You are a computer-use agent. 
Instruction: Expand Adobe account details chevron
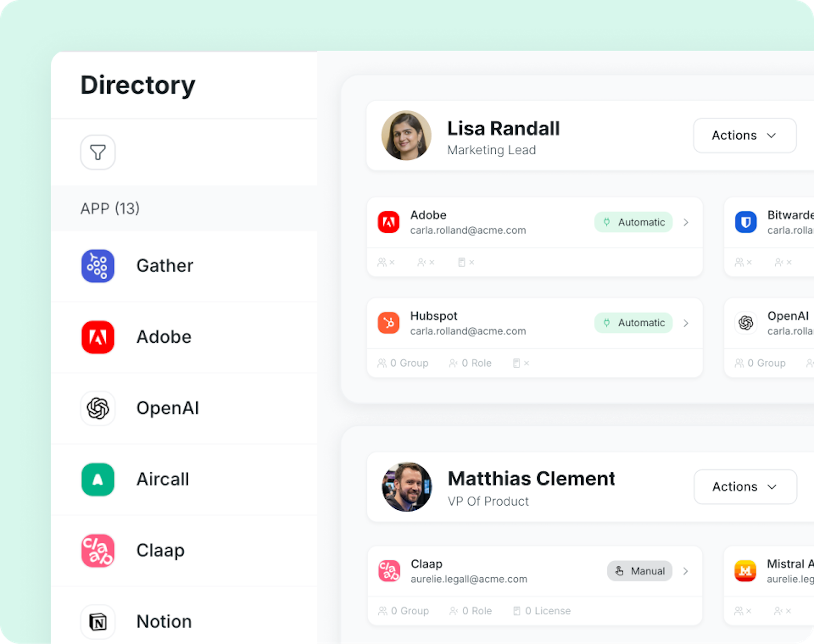pyautogui.click(x=686, y=222)
